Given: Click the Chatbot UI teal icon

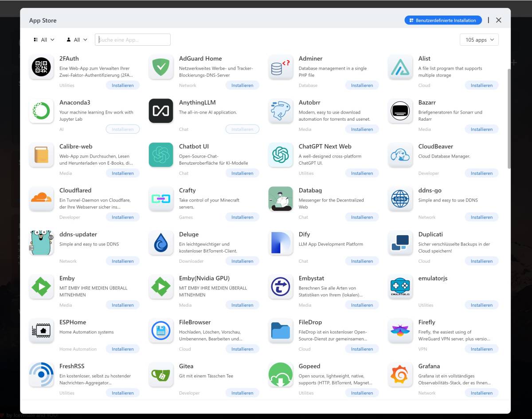Looking at the screenshot, I should coord(161,155).
